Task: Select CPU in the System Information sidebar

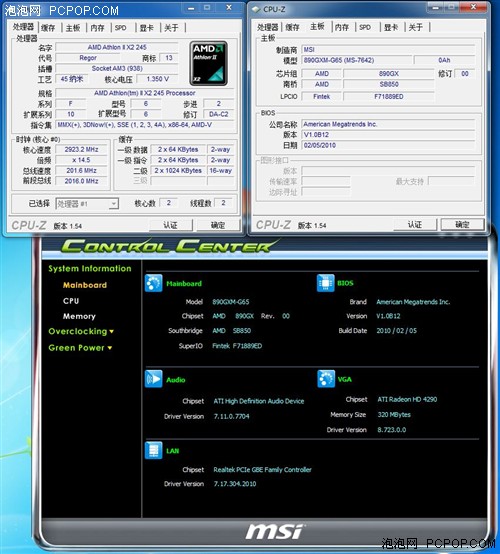Action: (x=71, y=301)
